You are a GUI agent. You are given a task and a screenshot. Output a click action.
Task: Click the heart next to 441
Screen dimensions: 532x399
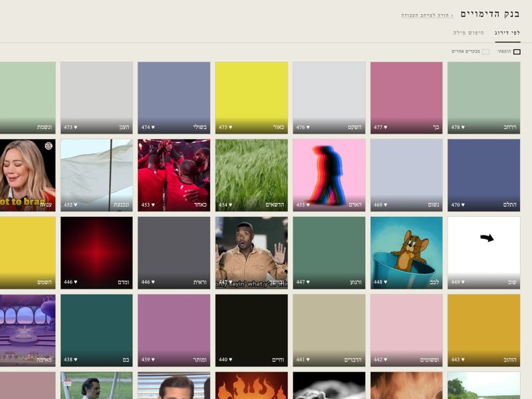pyautogui.click(x=308, y=360)
